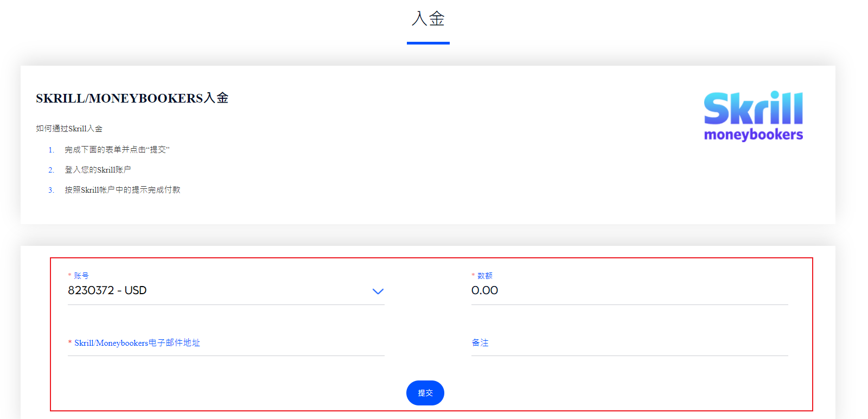Click the moneybookers text in the logo
Image resolution: width=868 pixels, height=419 pixels.
pyautogui.click(x=753, y=135)
